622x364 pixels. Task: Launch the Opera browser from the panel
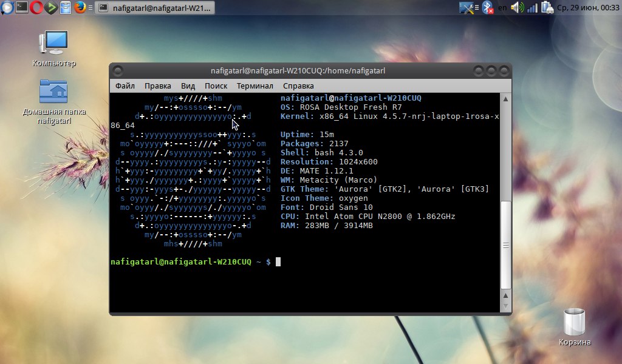coord(36,7)
